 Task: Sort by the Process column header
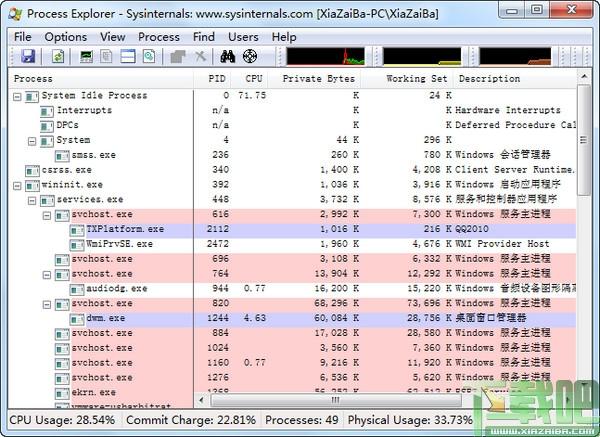pyautogui.click(x=101, y=79)
